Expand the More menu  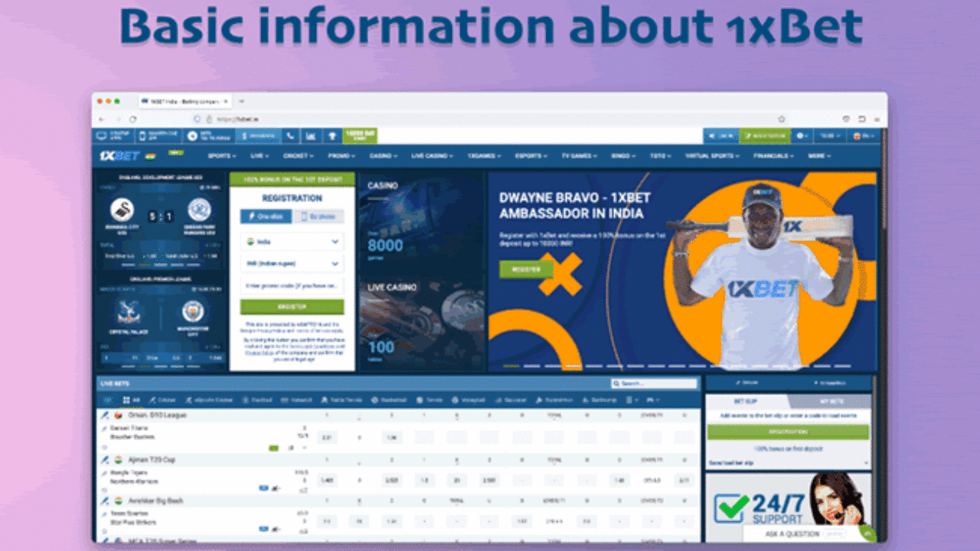(x=819, y=155)
